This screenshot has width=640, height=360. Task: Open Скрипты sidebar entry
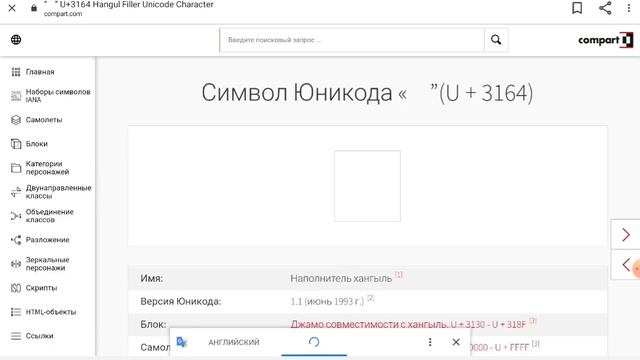[x=41, y=288]
